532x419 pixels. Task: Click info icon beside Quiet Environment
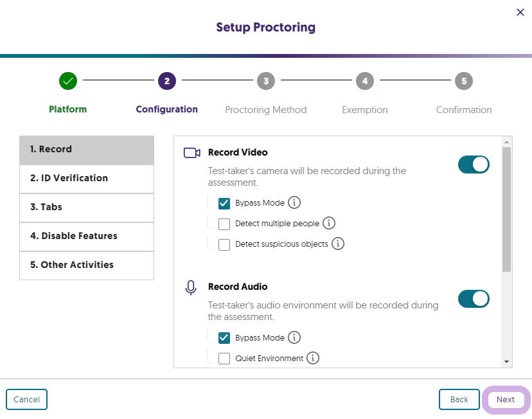coord(313,359)
